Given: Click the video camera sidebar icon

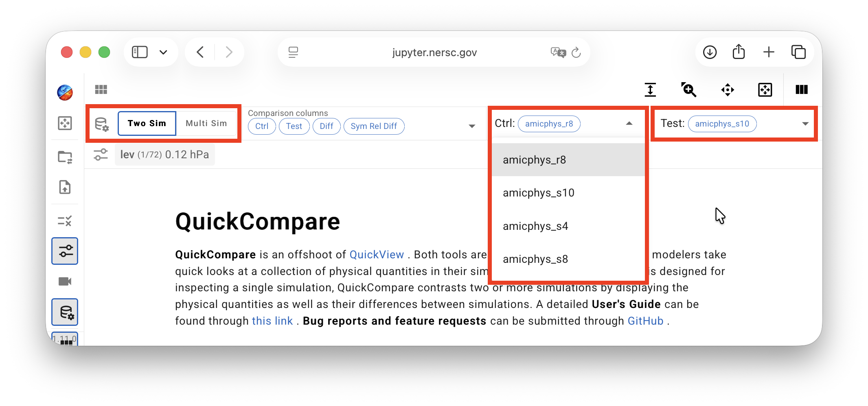Looking at the screenshot, I should tap(65, 281).
